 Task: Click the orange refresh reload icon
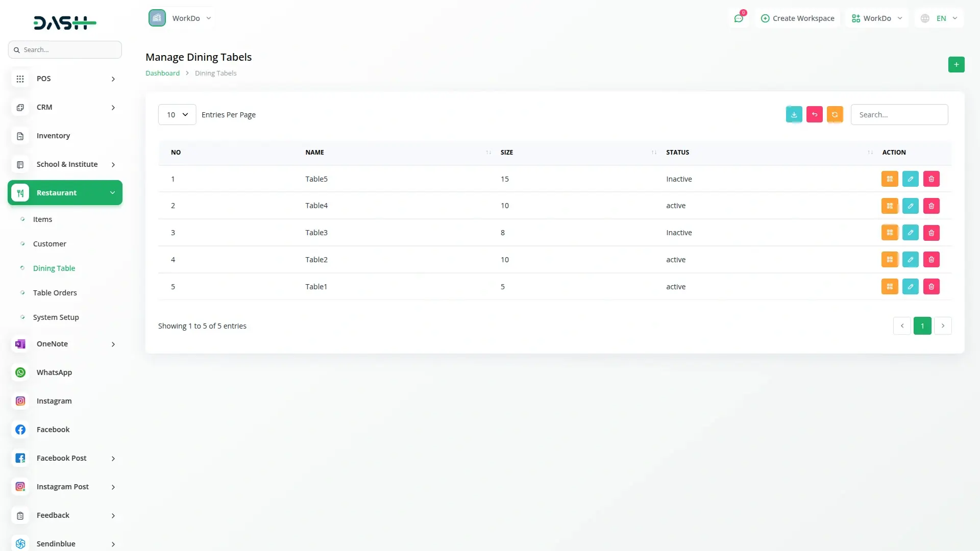point(835,115)
